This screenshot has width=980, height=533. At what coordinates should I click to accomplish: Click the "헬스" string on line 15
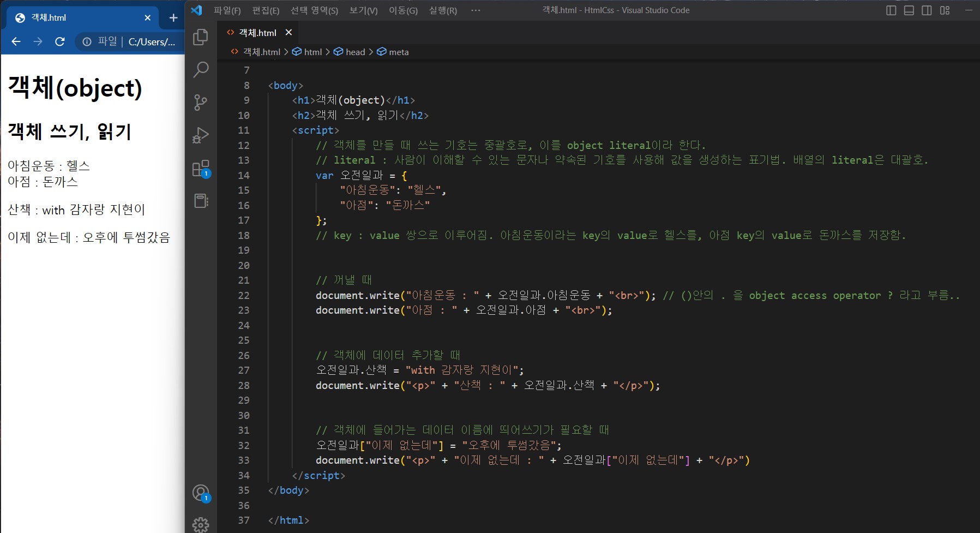[x=424, y=190]
